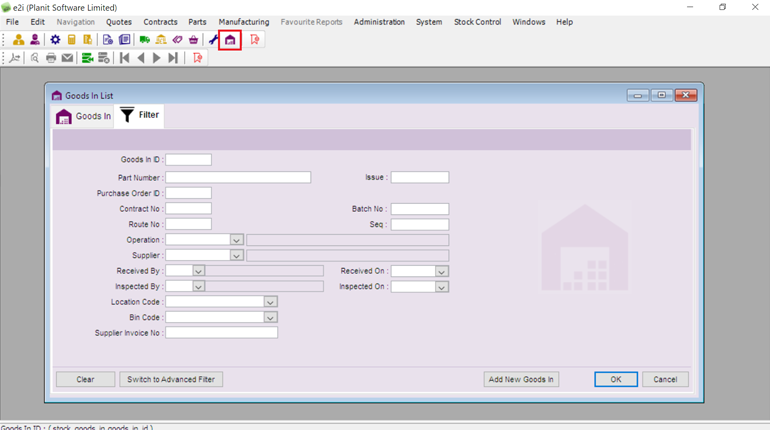Open the yellow document-with-sheet icon
Image resolution: width=770 pixels, height=430 pixels.
coord(87,40)
